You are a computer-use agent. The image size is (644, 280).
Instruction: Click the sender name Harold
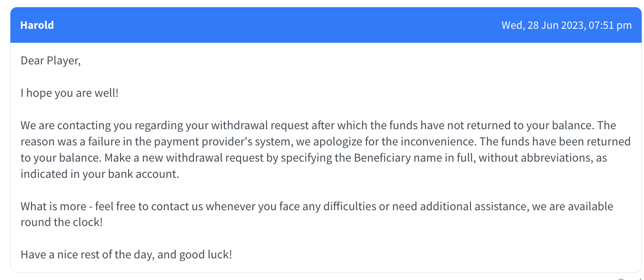coord(37,25)
